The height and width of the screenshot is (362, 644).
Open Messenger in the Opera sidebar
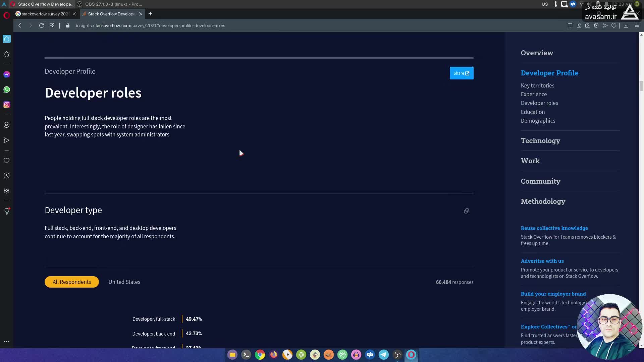(7, 74)
